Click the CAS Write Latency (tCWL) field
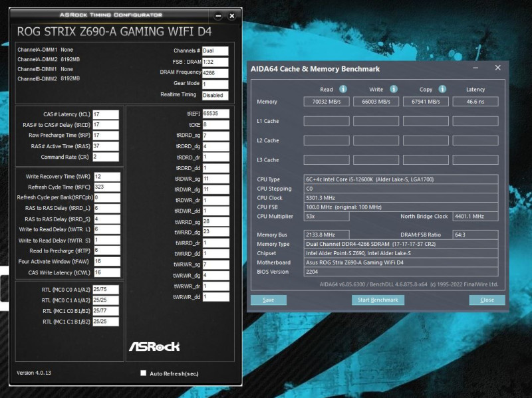This screenshot has height=398, width=532. click(107, 272)
